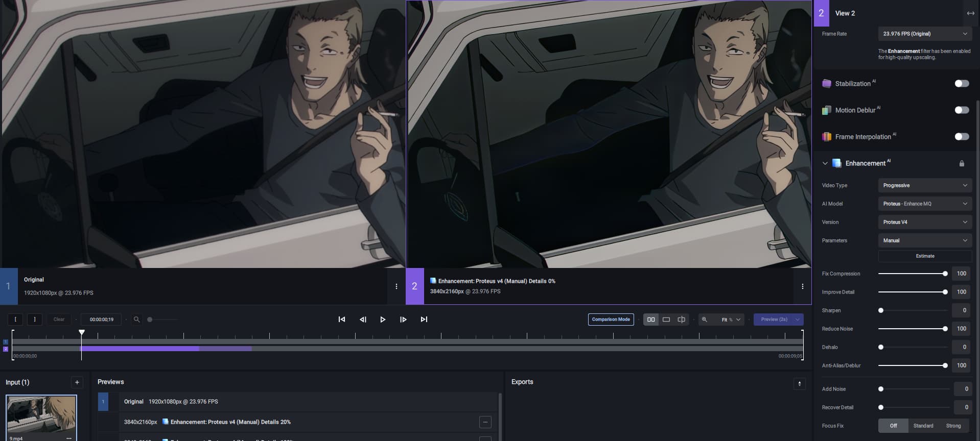
Task: Enable the Stabilization toggle
Action: click(961, 84)
